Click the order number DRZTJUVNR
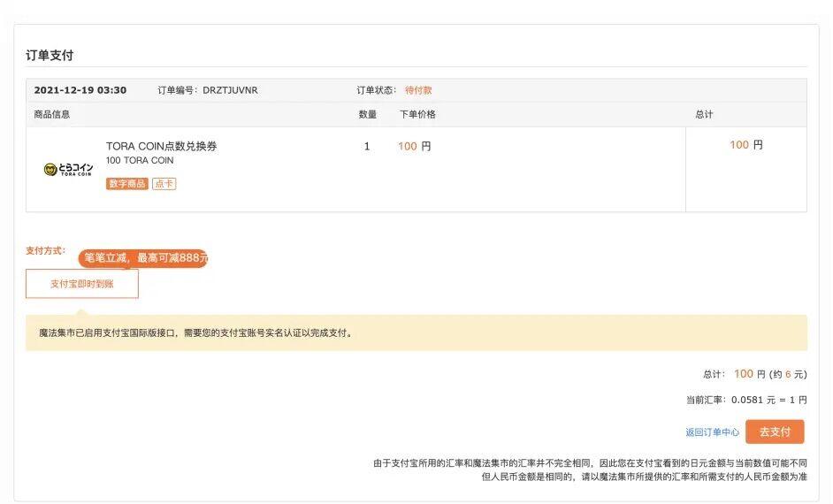This screenshot has height=504, width=833. (x=230, y=90)
